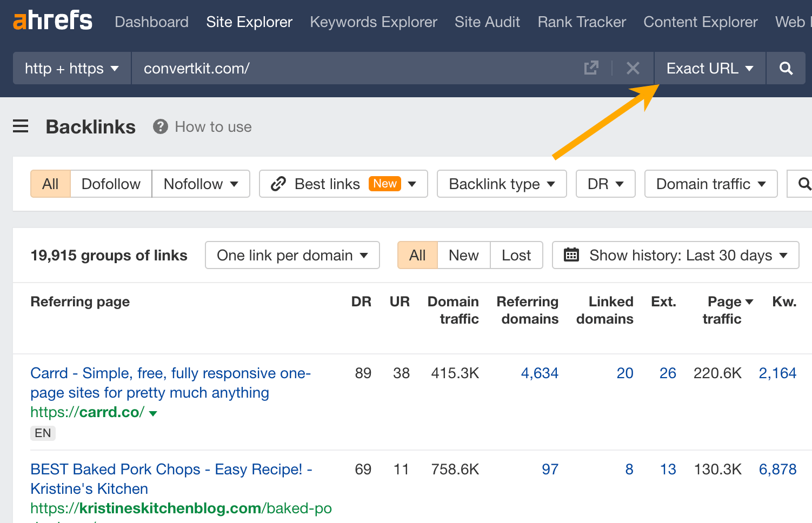Open the One link per domain dropdown

pos(292,254)
